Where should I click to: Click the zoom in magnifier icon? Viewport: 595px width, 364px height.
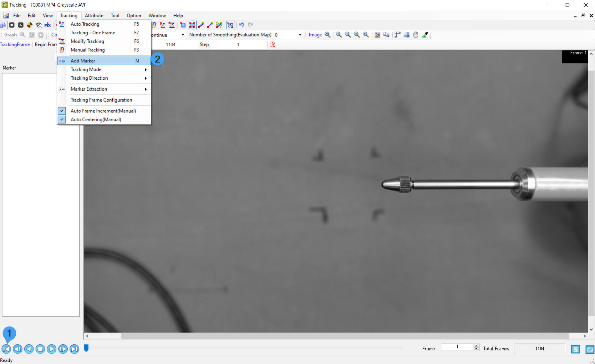[x=339, y=35]
